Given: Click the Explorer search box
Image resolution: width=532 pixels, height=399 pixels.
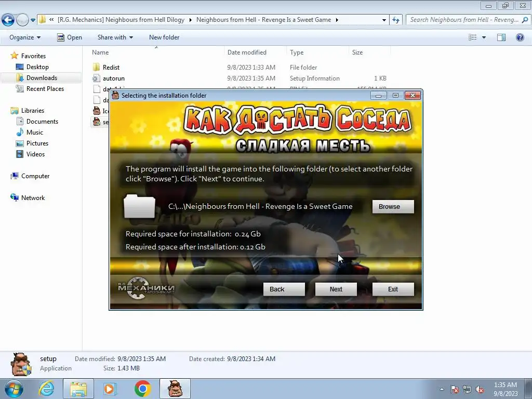Looking at the screenshot, I should click(x=463, y=20).
